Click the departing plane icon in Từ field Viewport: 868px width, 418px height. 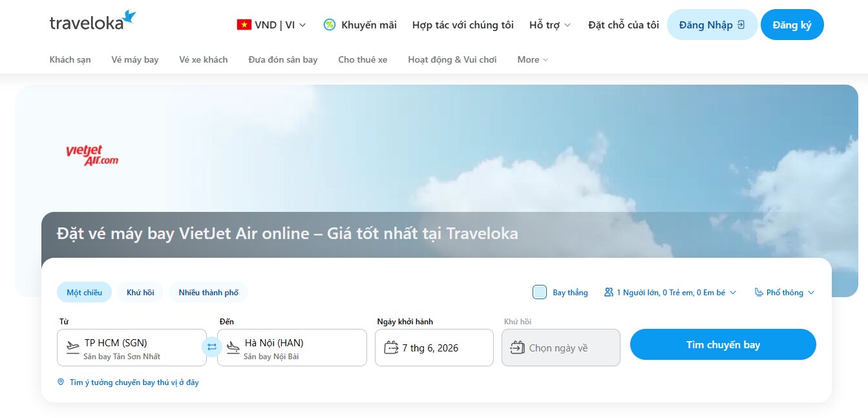[x=73, y=348]
